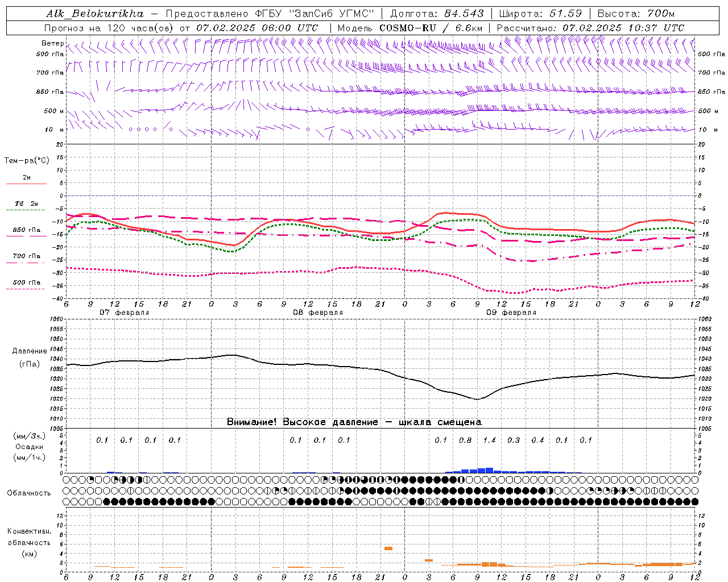Click the 2м temperature legend entry
Screen dimensions: 728x582
point(27,177)
